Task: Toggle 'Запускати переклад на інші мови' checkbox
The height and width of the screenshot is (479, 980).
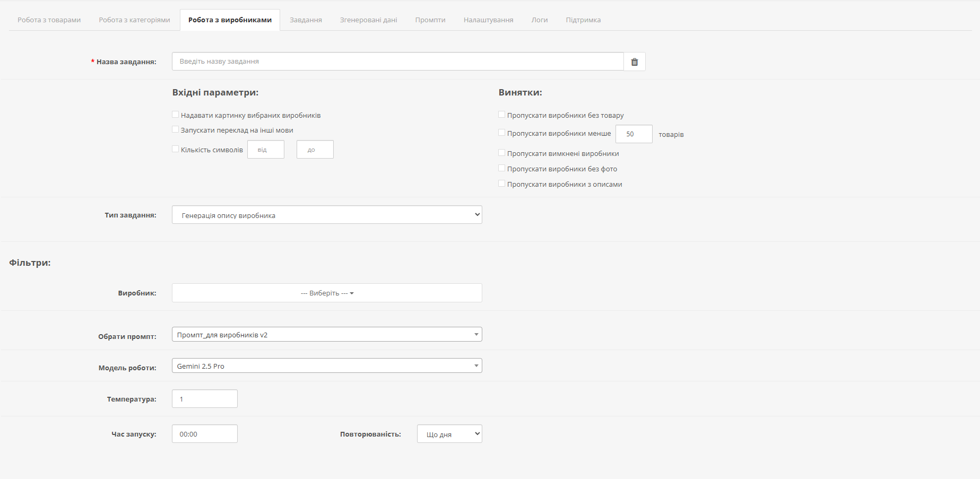Action: click(x=176, y=129)
